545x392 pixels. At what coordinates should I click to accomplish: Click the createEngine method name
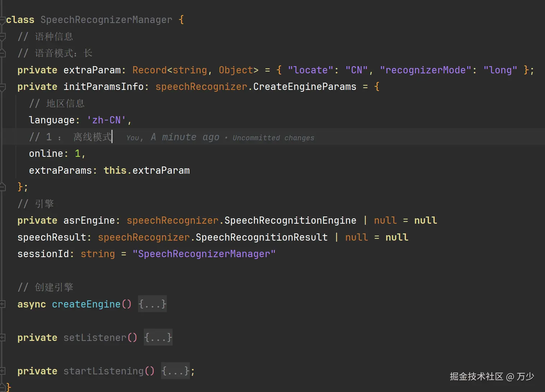[x=86, y=304]
